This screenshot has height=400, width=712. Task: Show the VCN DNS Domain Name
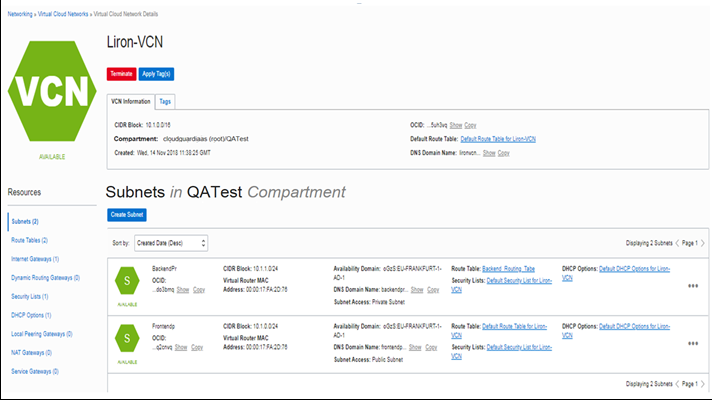[489, 153]
